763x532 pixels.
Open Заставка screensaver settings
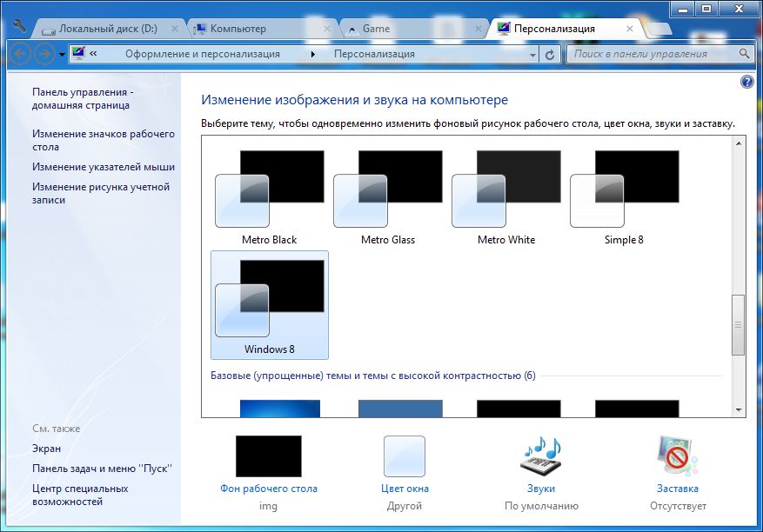click(677, 456)
